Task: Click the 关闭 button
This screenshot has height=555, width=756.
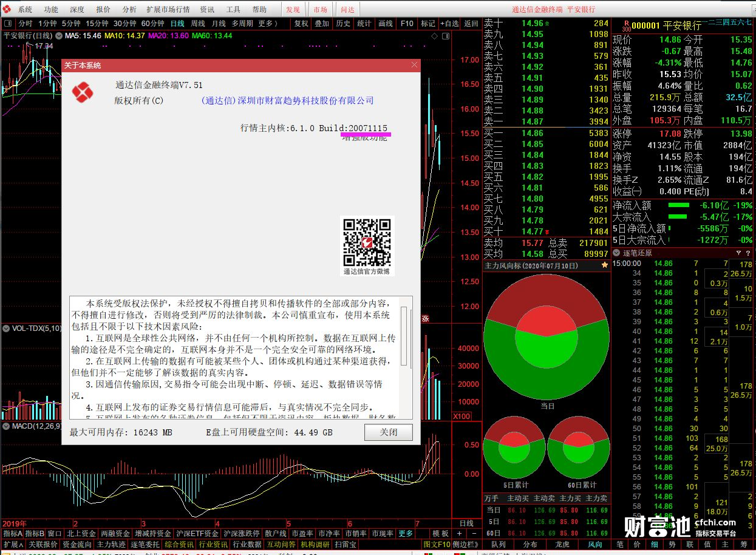Action: [x=389, y=432]
